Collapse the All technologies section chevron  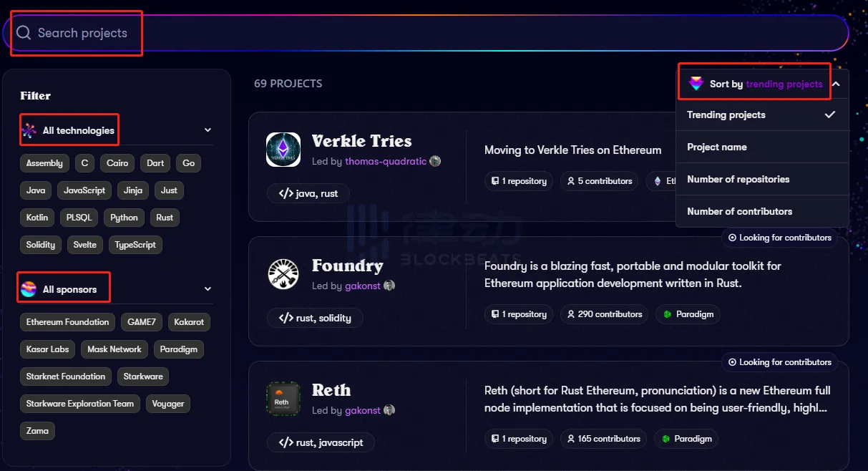click(208, 130)
